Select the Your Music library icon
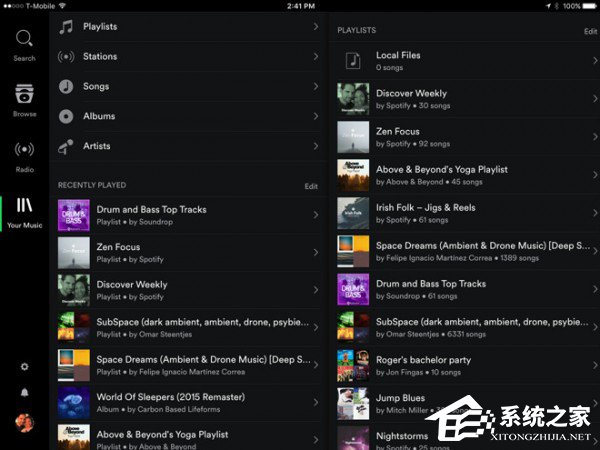Viewport: 600px width, 450px height. [24, 205]
